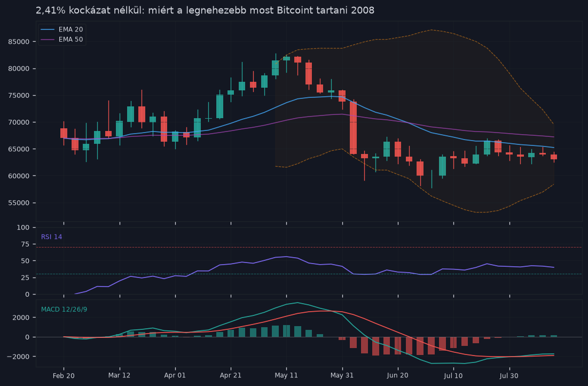Image resolution: width=588 pixels, height=386 pixels.
Task: Click the 55000 price axis label
Action: (19, 203)
